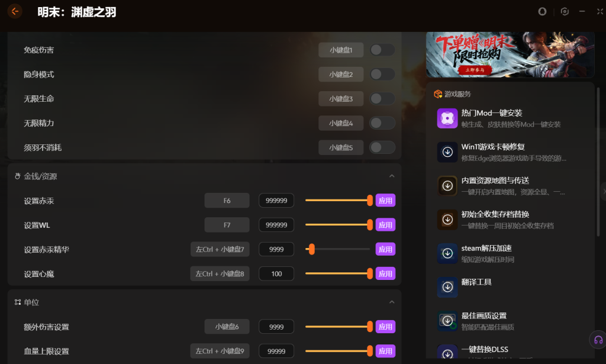Click the purple 热门Mod一键安装 icon
The width and height of the screenshot is (606, 364).
coord(447,118)
